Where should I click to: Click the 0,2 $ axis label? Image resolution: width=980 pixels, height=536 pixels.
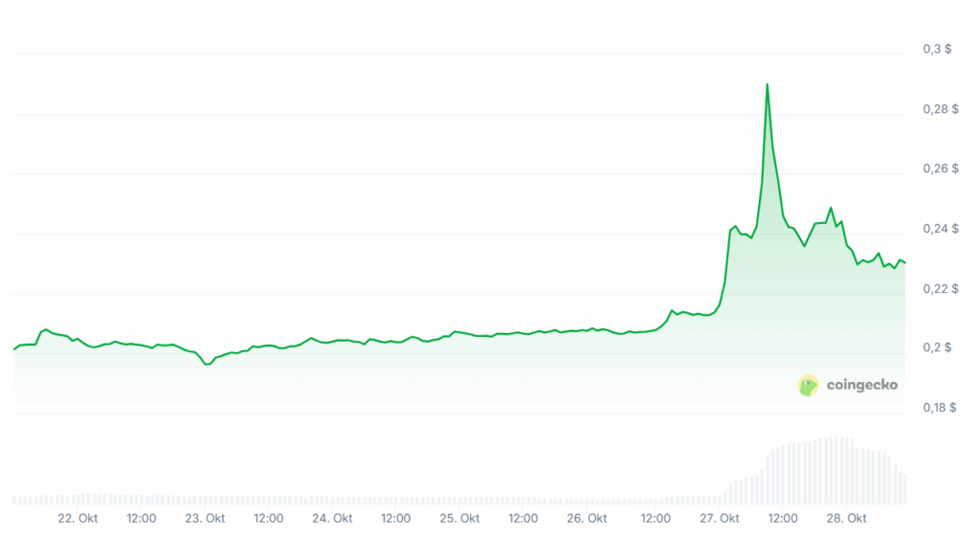pos(936,348)
